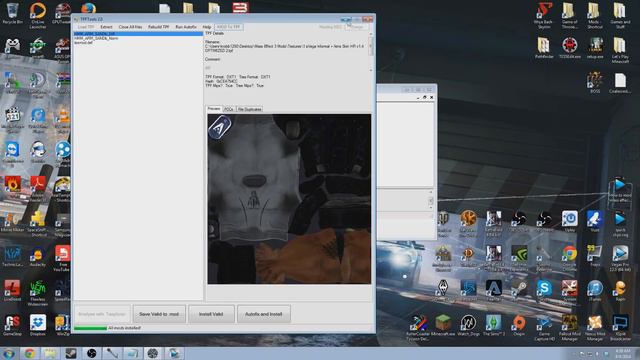Select the highlighted first texture entry in list
The image size is (640, 360).
(138, 34)
